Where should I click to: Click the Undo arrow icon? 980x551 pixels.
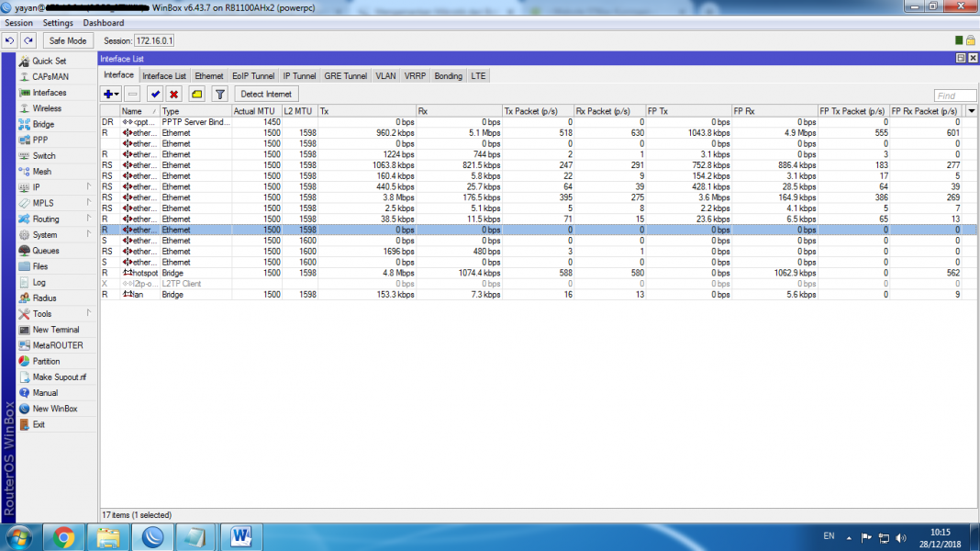(9, 40)
